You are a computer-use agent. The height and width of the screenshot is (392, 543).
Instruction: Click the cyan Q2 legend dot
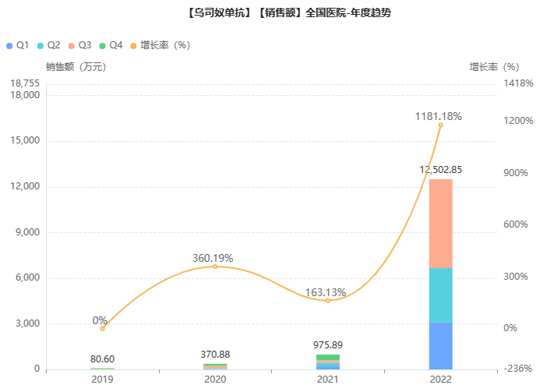click(41, 45)
